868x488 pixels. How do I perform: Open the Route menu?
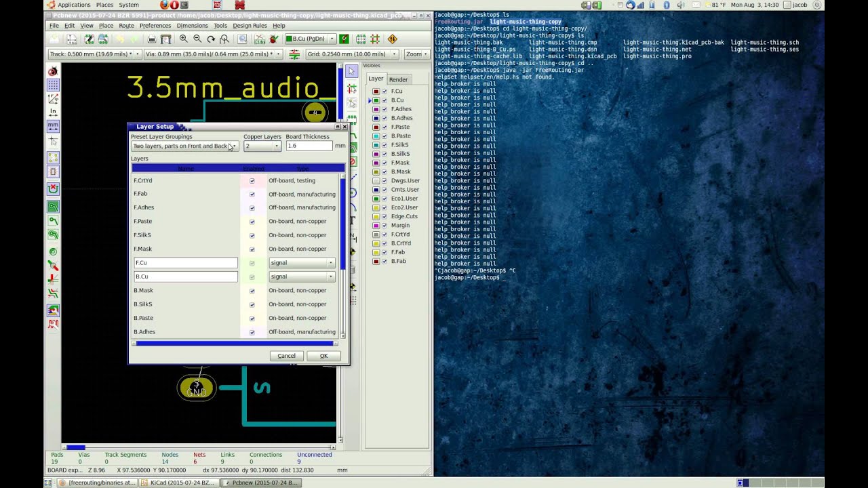(x=126, y=26)
